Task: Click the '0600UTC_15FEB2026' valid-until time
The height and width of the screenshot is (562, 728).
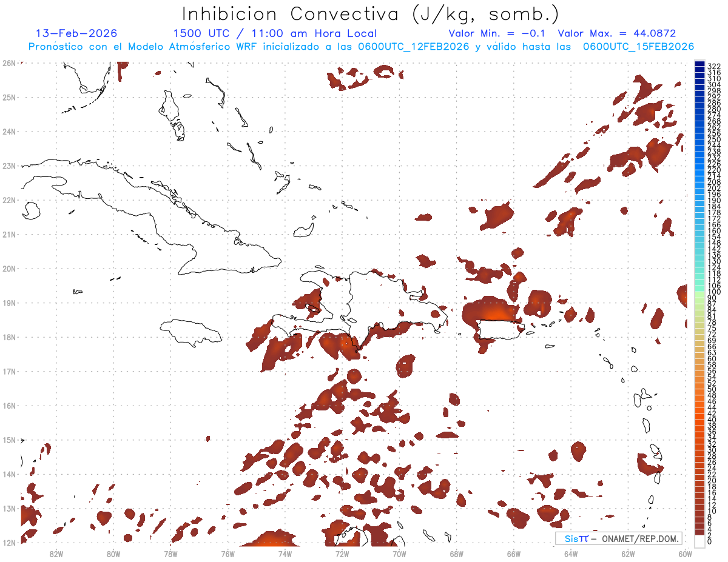Action: tap(638, 47)
